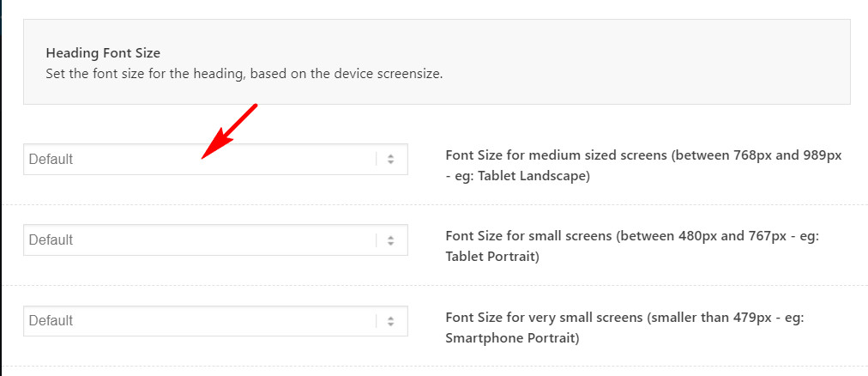This screenshot has height=376, width=868.
Task: Click the up-down arrow icon for Tablet Landscape size
Action: pos(391,160)
